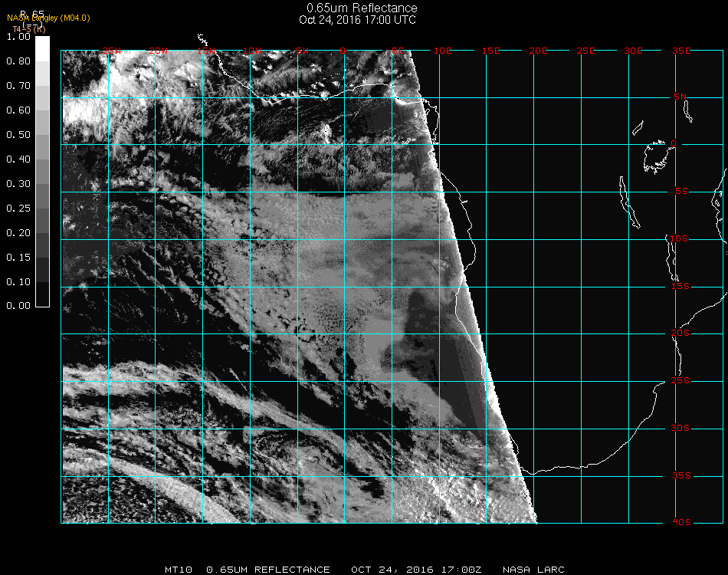The height and width of the screenshot is (575, 728).
Task: Click the 'OCT 24, 2016 17:00Z' footer text
Action: pyautogui.click(x=416, y=570)
